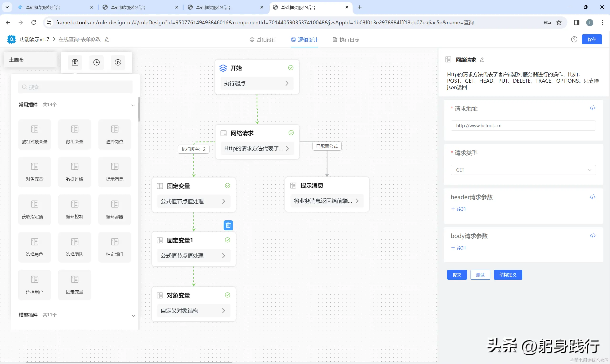Viewport: 610px width, 364px height.
Task: Click code icon beside header请求参数
Action: coord(593,197)
